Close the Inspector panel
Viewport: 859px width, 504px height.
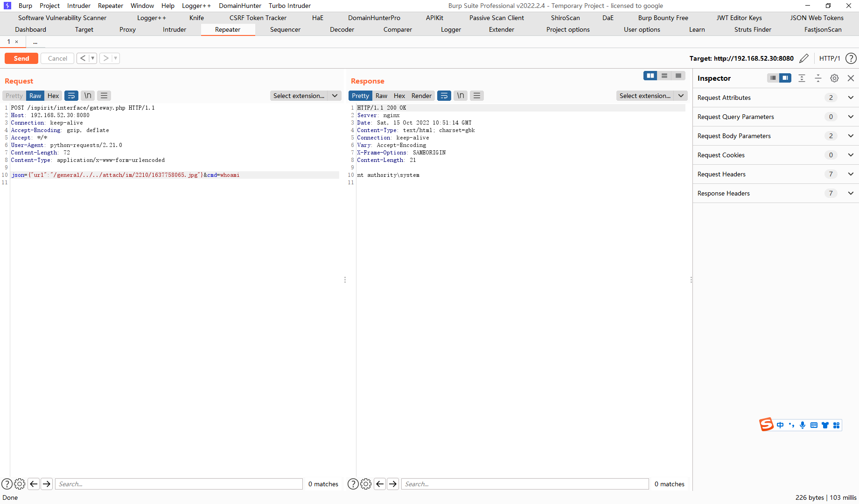pyautogui.click(x=851, y=78)
